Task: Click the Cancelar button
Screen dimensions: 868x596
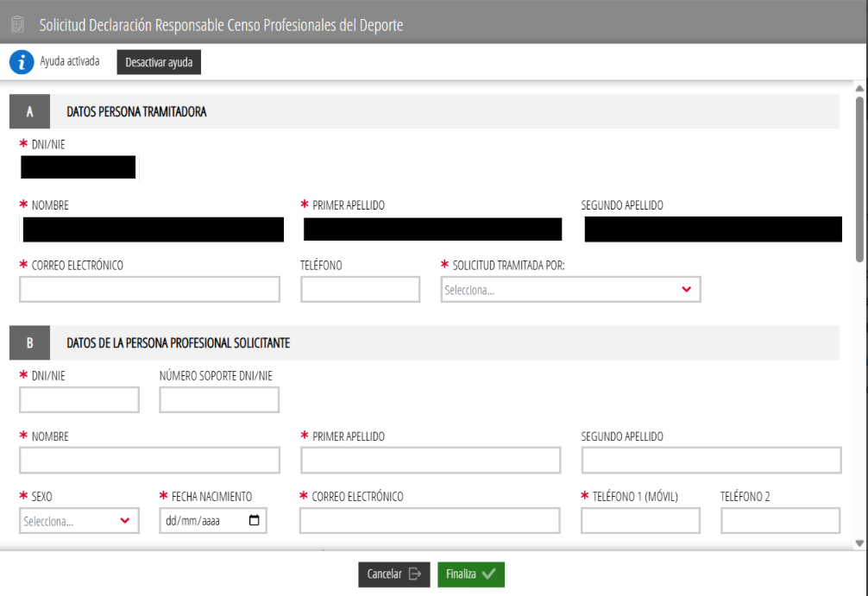Action: tap(393, 574)
